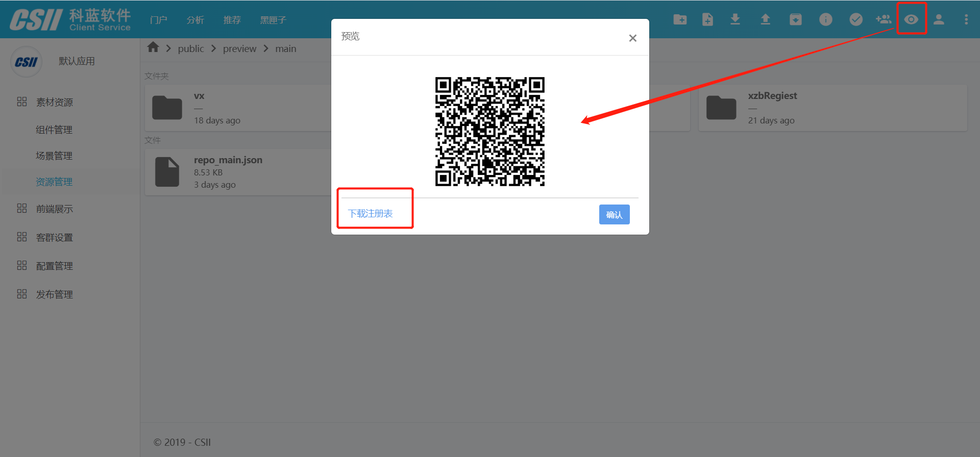Click the archive box icon
Viewport: 980px width, 457px height.
pos(795,19)
